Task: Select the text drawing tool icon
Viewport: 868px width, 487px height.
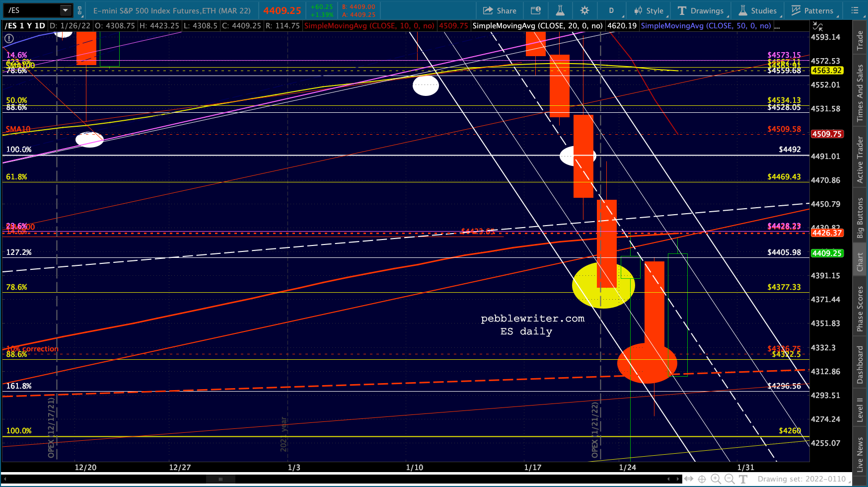Action: 743,479
